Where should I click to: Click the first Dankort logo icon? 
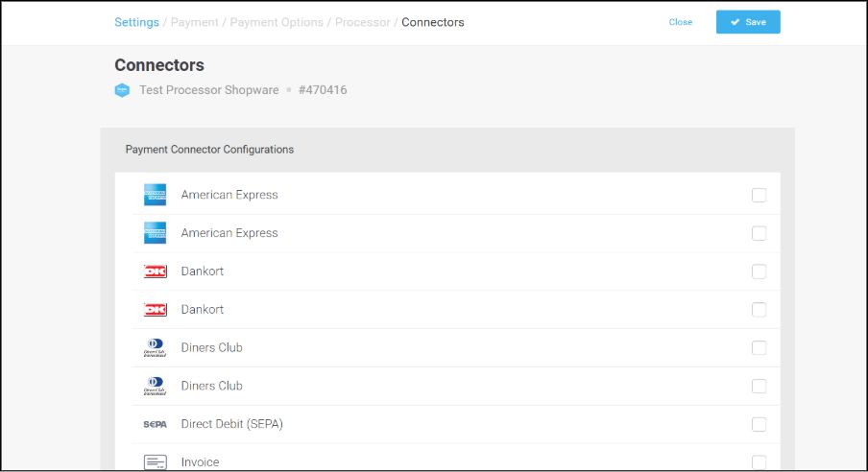[x=155, y=271]
